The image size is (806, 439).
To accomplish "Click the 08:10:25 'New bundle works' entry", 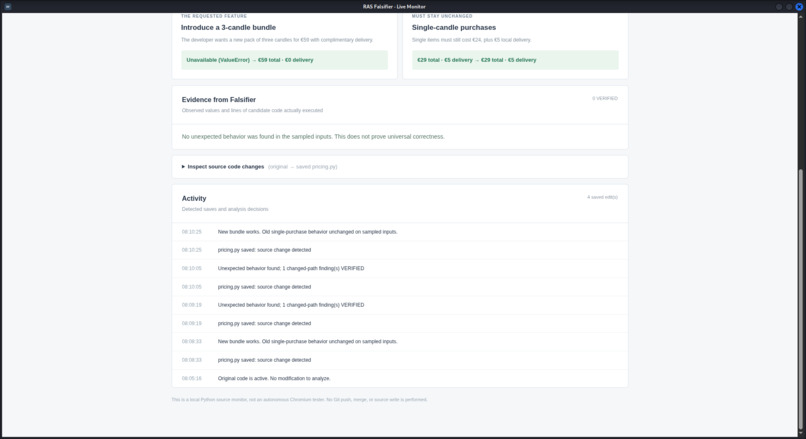I will [400, 232].
